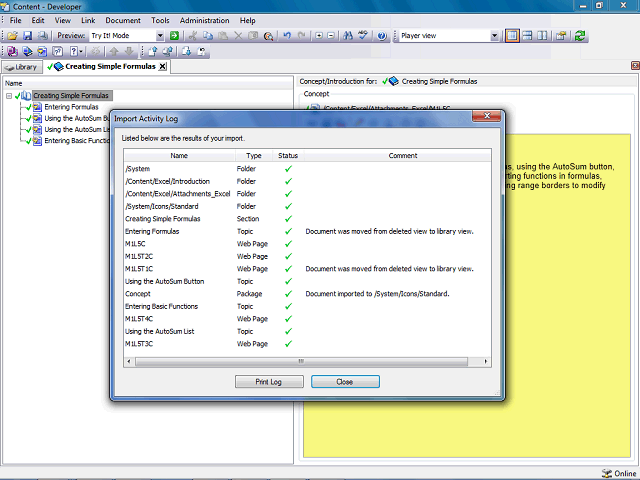Open Find with the binoculars icon
This screenshot has height=480, width=640.
point(348,36)
